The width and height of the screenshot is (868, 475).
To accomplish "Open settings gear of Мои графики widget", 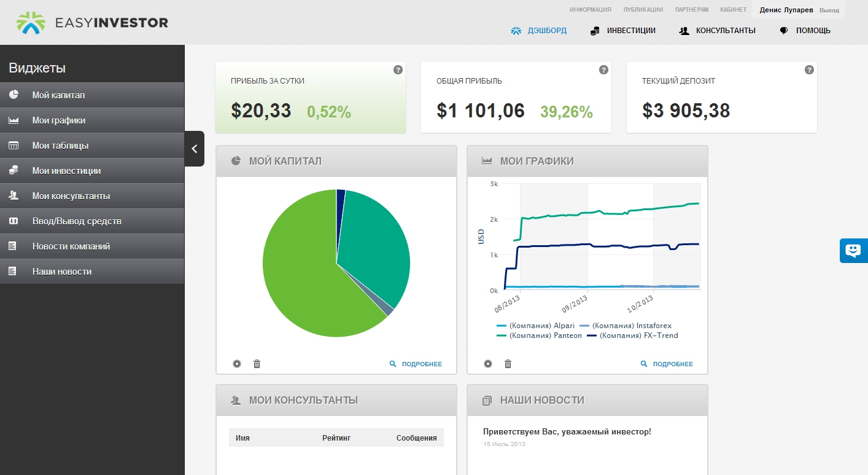I will [x=488, y=364].
